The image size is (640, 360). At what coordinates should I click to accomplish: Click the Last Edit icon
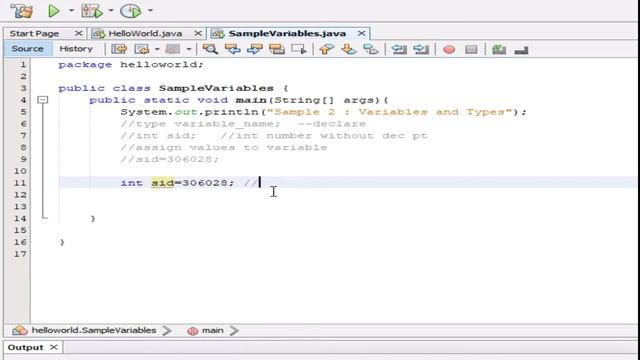[x=120, y=49]
